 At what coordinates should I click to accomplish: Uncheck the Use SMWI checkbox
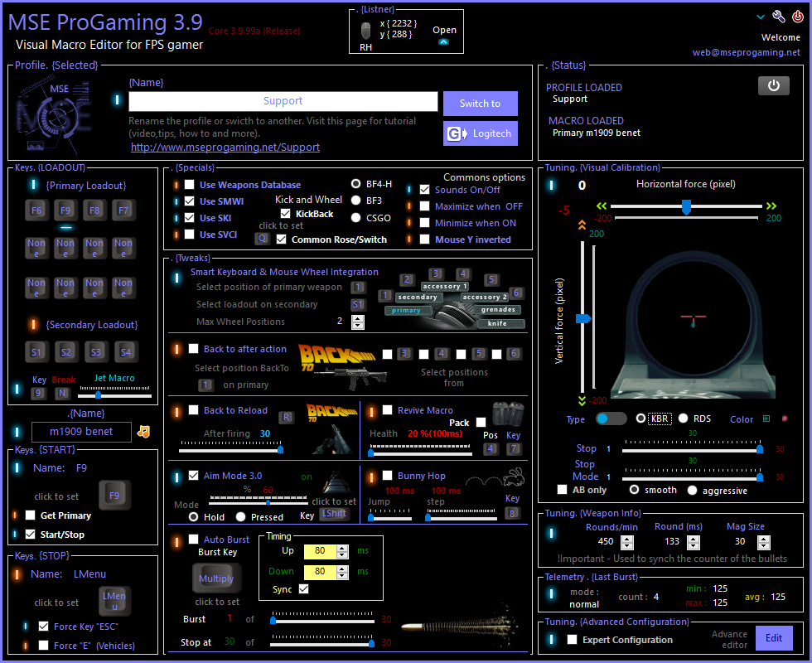pos(190,201)
